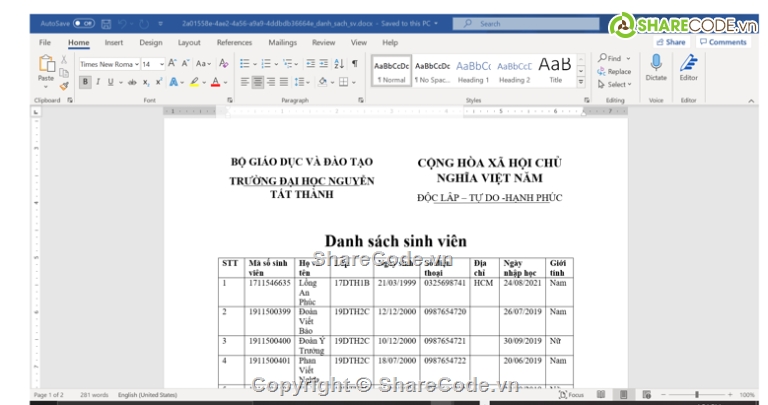Click the Copy icon
Viewport: 768px width, 405px height.
coord(64,73)
